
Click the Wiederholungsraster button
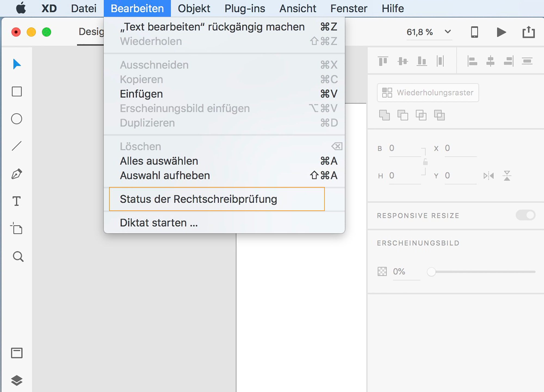click(428, 93)
